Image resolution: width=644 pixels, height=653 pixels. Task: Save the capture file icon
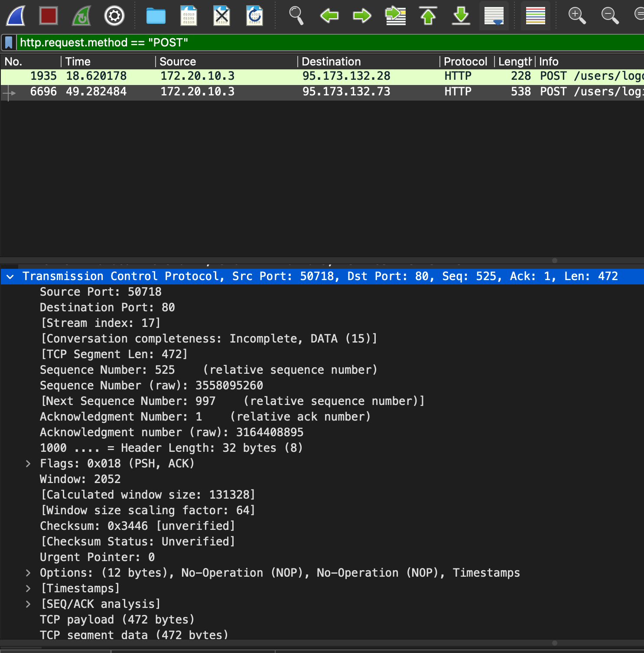tap(189, 16)
